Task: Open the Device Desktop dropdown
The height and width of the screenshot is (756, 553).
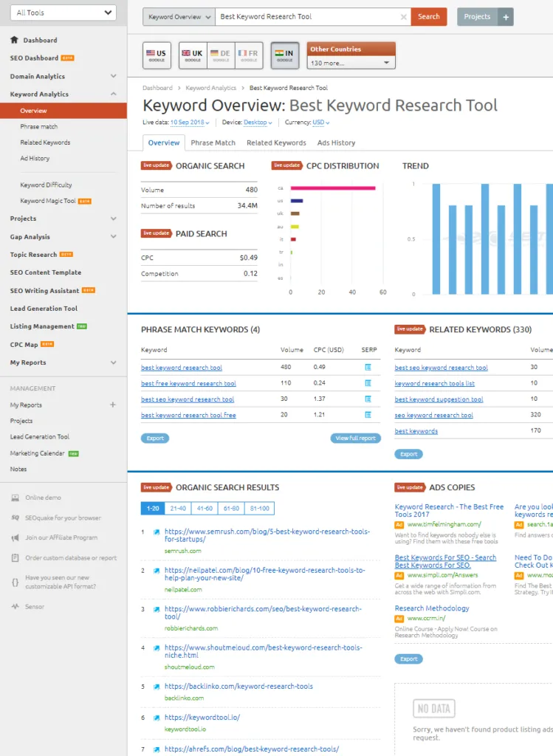Action: coord(258,123)
